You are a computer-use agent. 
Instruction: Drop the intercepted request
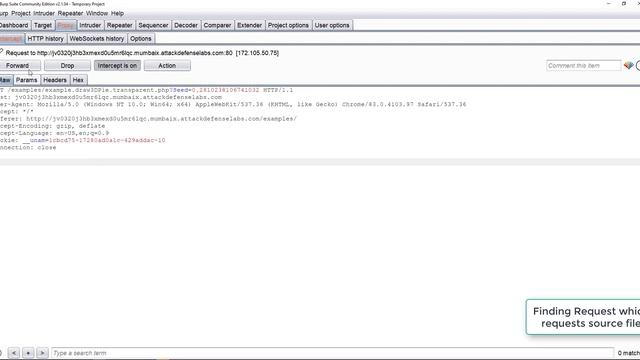click(67, 66)
